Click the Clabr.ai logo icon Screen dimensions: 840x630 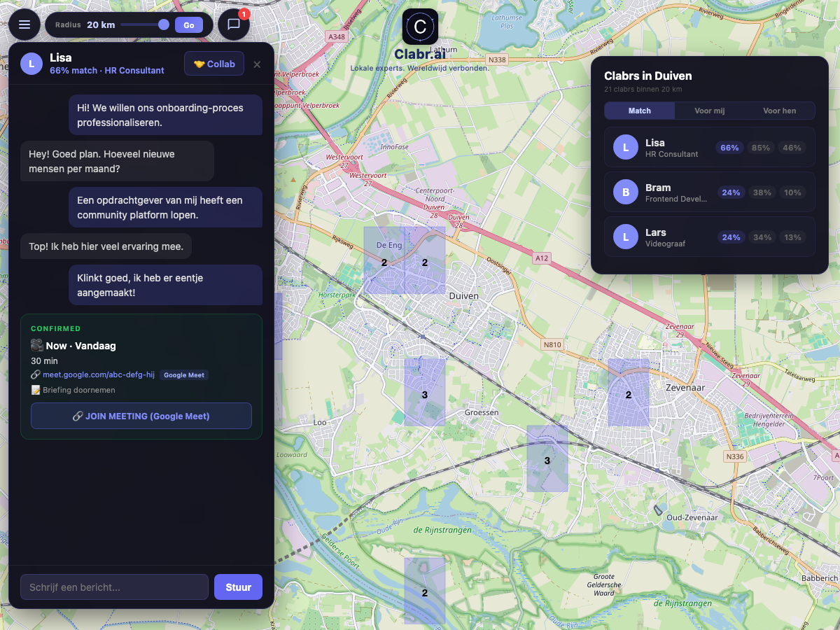point(420,27)
